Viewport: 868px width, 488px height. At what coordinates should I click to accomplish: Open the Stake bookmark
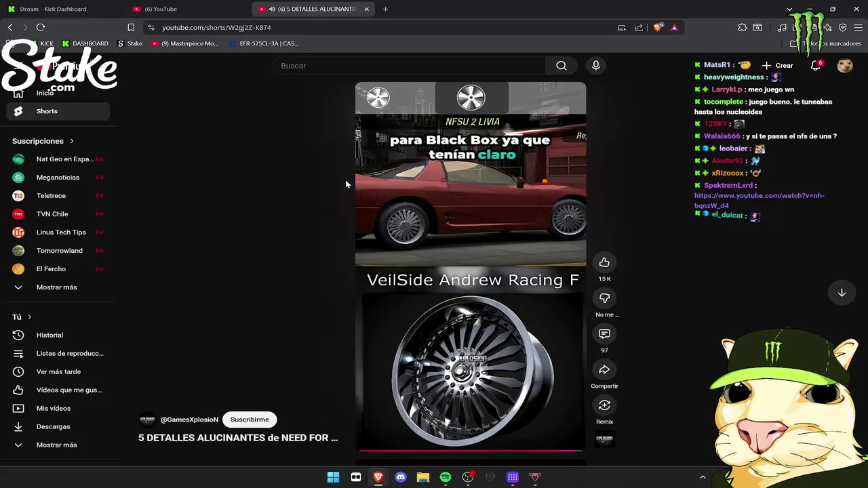tap(130, 43)
